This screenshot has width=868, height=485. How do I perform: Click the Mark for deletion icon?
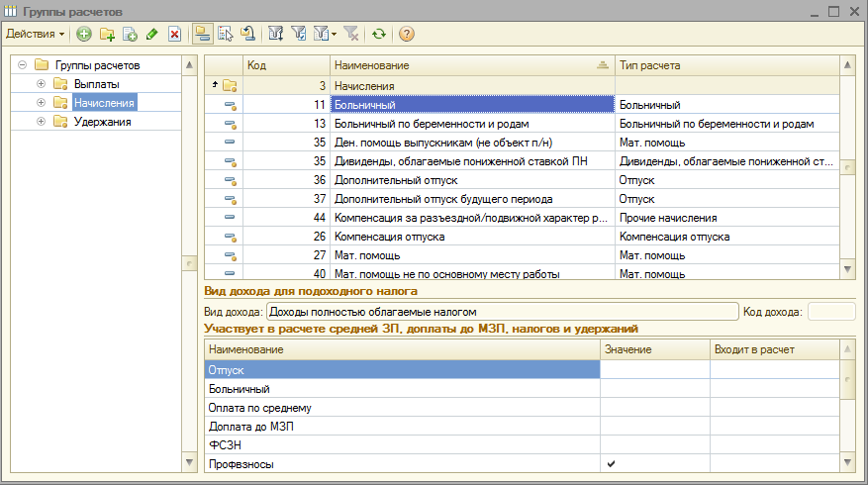[x=174, y=34]
